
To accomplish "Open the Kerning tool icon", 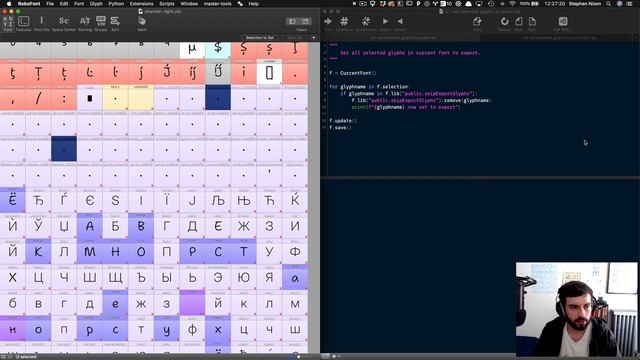I will point(85,23).
